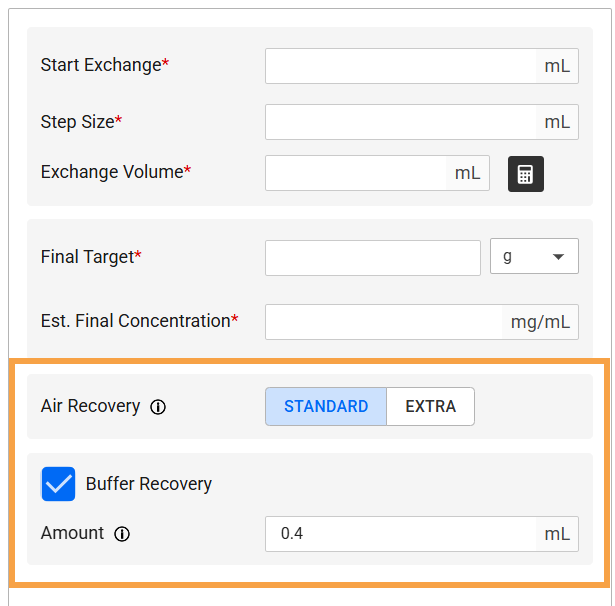Click the Step Size label
Image resolution: width=615 pixels, height=606 pixels.
[x=77, y=122]
